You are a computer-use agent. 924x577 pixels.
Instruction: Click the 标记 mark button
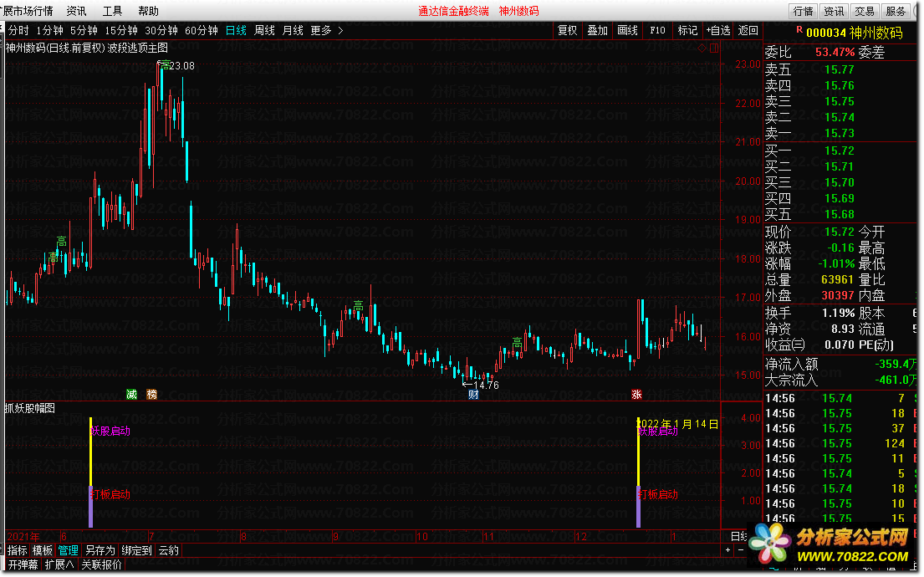click(x=687, y=31)
